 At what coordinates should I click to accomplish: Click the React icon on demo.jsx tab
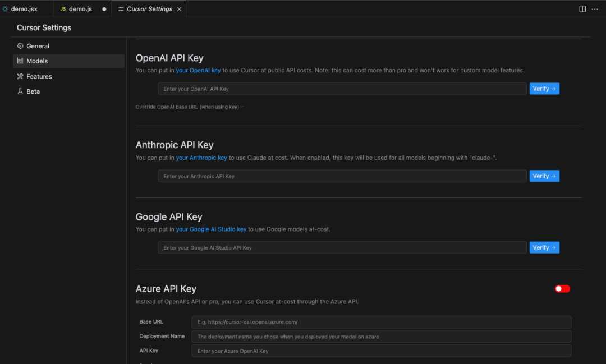click(5, 9)
